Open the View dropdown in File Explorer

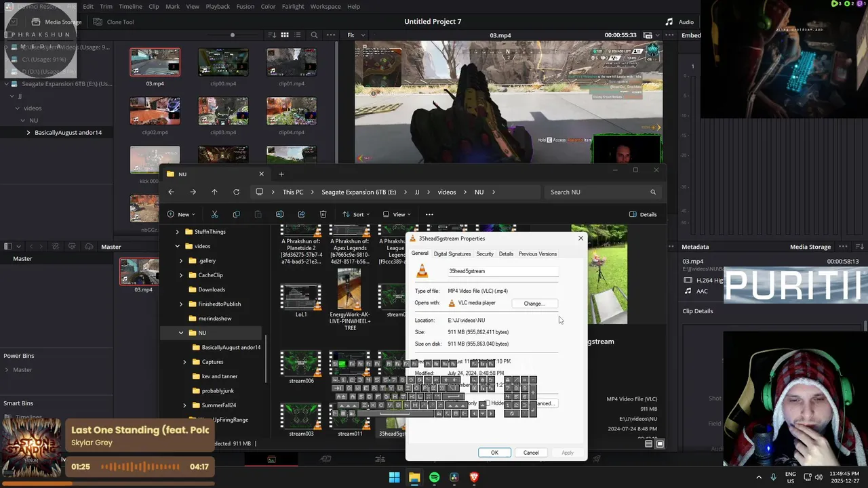coord(397,214)
